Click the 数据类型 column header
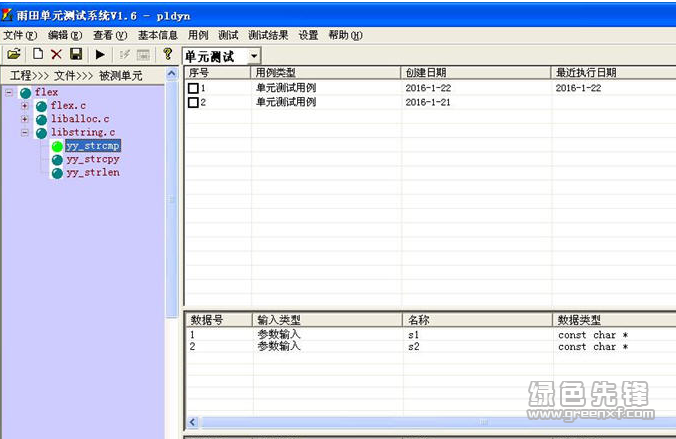 pos(580,320)
